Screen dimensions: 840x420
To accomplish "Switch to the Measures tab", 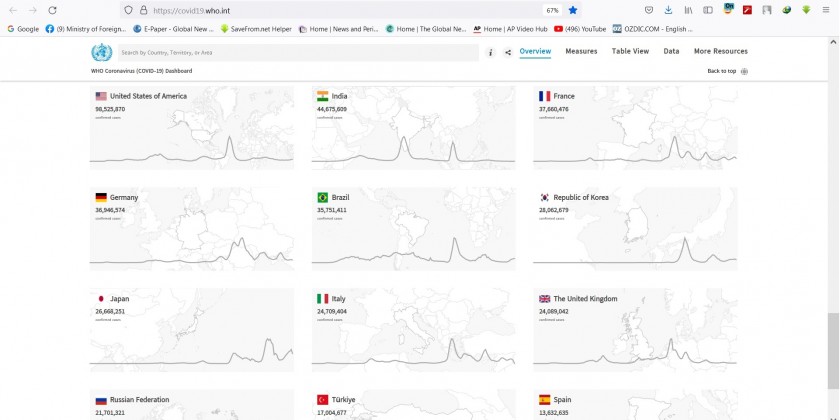I will pyautogui.click(x=581, y=51).
